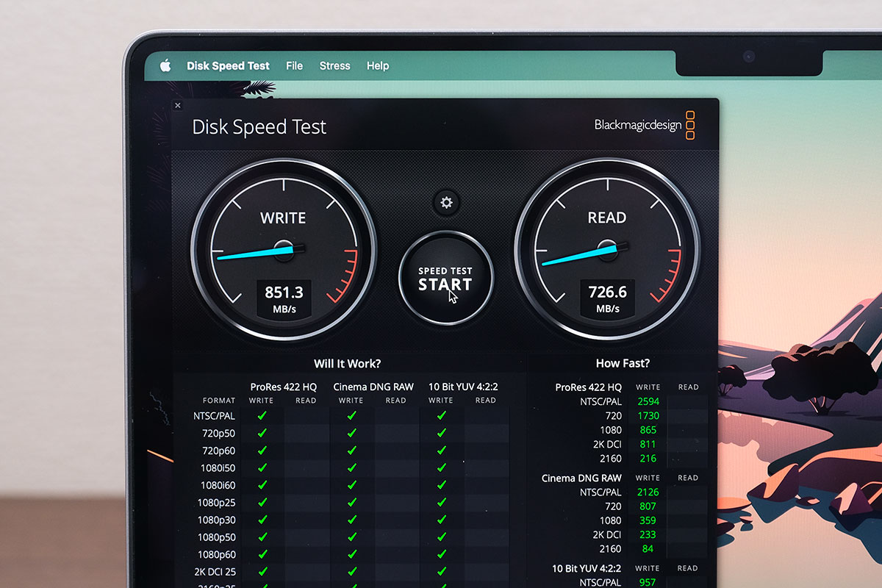Image resolution: width=882 pixels, height=588 pixels.
Task: Click ProRes write checkmark for 1080p30
Action: pyautogui.click(x=262, y=520)
